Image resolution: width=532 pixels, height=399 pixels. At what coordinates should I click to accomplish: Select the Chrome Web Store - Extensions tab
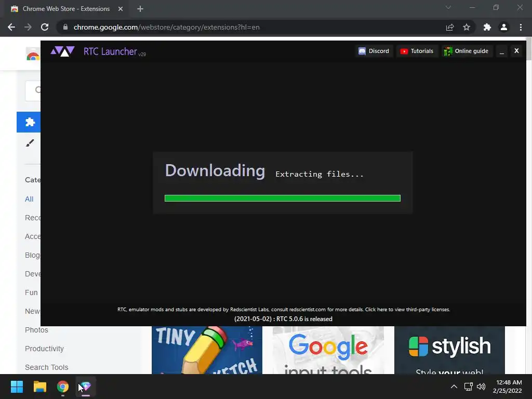tap(66, 9)
